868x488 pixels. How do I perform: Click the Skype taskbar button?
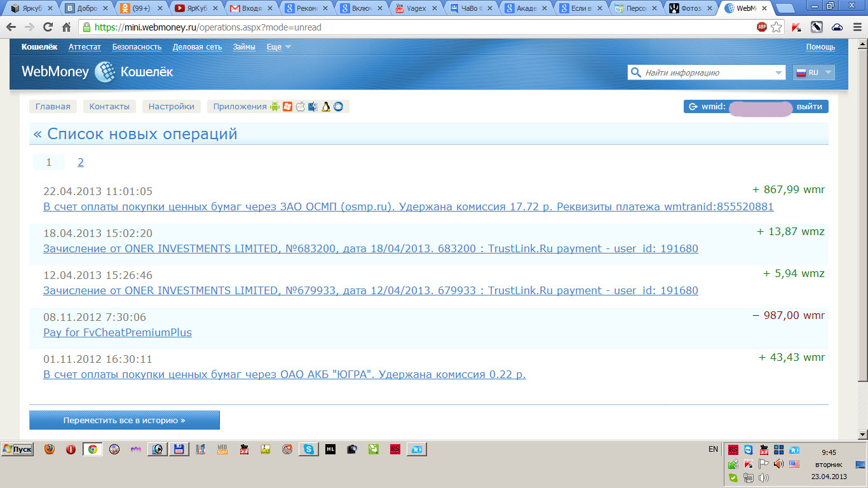(309, 449)
